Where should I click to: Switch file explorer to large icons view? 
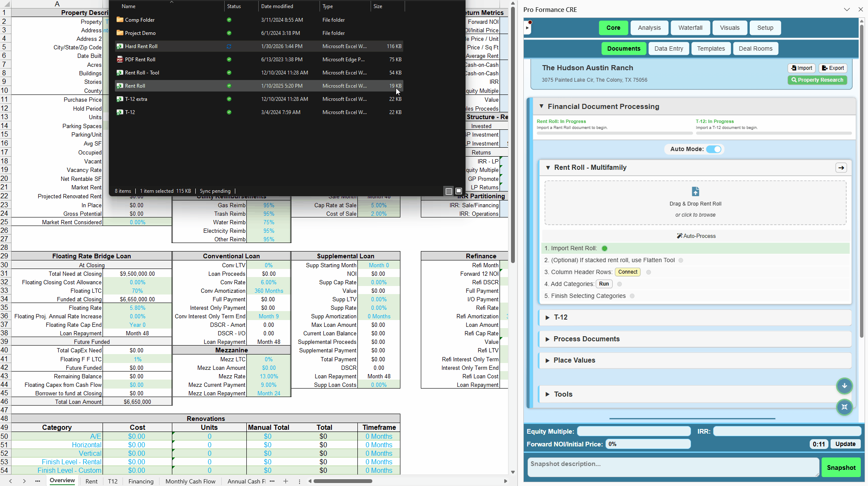click(459, 191)
